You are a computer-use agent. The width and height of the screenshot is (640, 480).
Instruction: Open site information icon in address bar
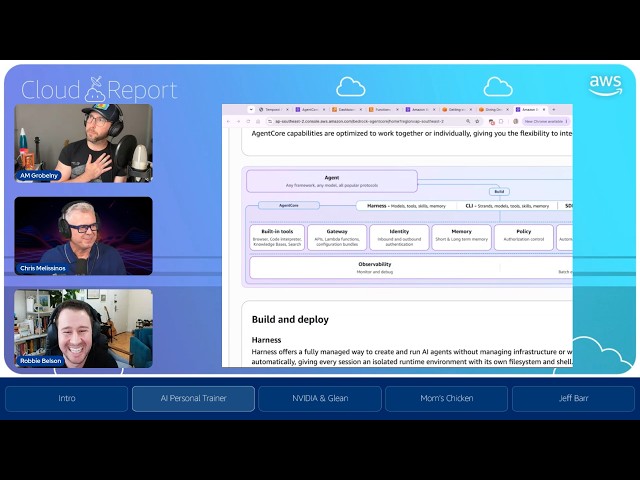tap(269, 122)
